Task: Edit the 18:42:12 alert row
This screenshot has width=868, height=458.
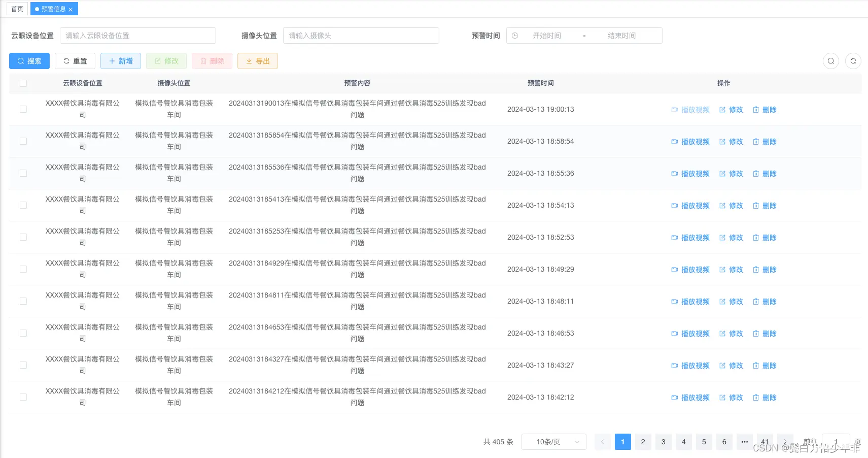Action: (731, 398)
